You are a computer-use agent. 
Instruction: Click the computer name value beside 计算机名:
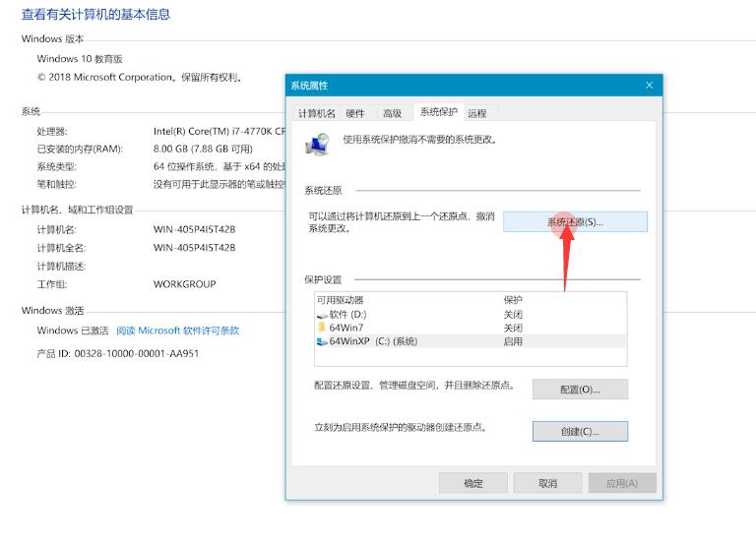(x=194, y=229)
